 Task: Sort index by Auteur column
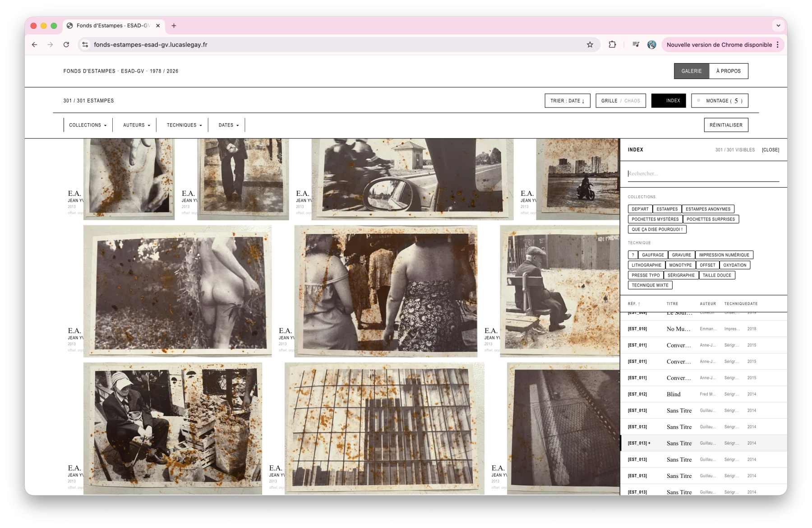(708, 304)
